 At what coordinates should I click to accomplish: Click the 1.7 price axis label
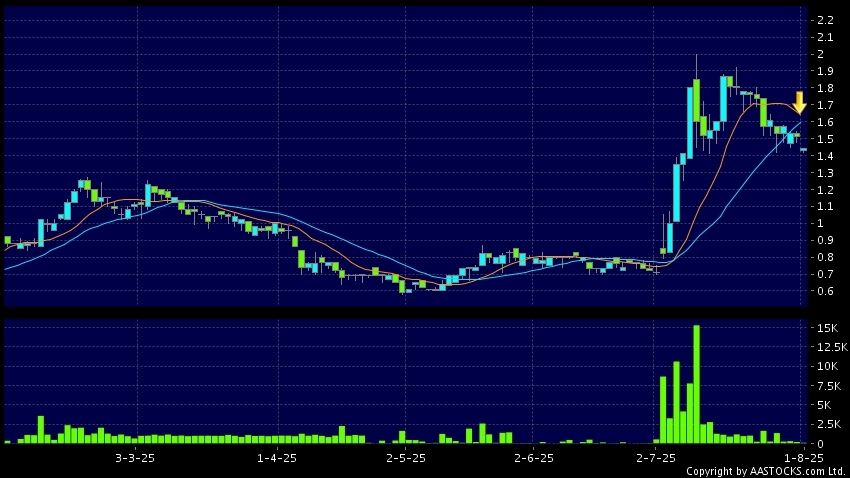click(x=825, y=105)
